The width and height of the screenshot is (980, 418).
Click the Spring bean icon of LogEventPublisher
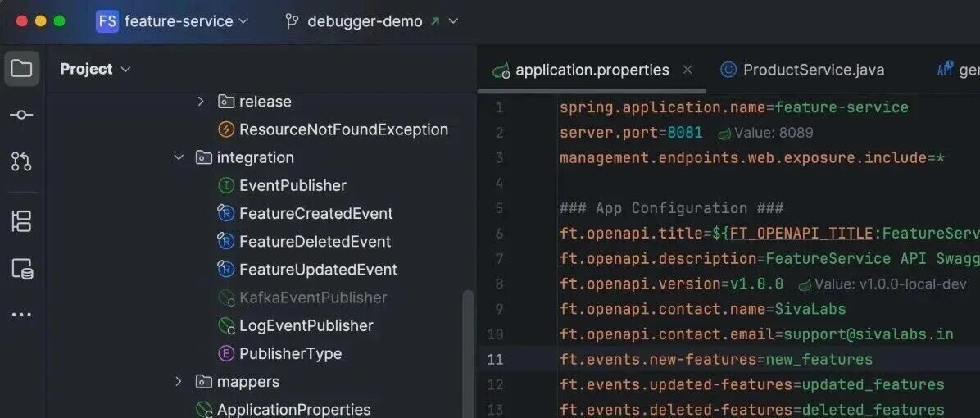click(226, 326)
